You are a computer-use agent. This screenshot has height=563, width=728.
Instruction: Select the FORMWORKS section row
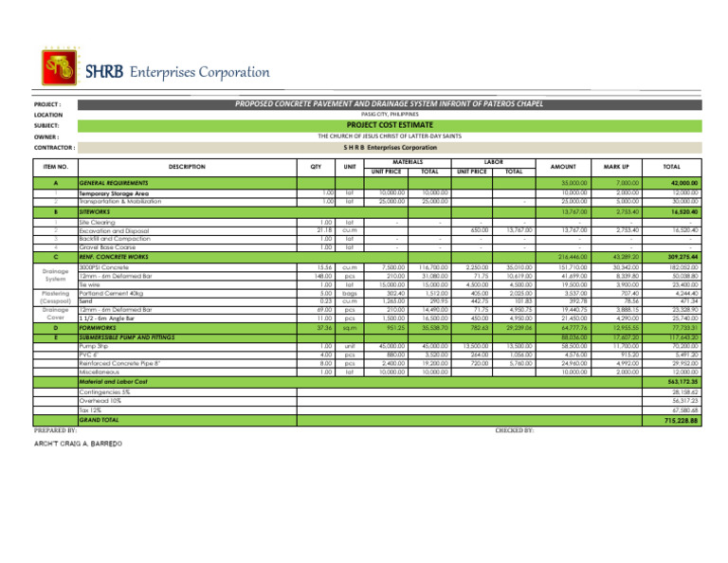click(x=367, y=328)
